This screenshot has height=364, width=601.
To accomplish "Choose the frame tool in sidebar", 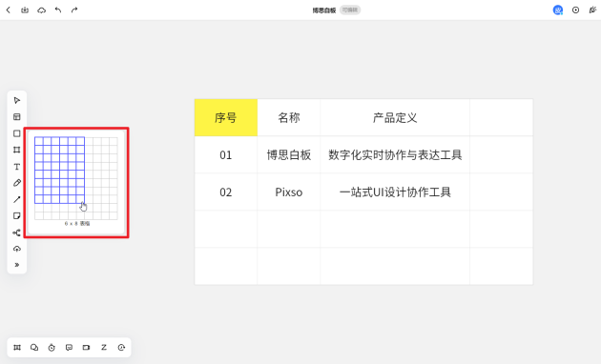I will coord(17,150).
